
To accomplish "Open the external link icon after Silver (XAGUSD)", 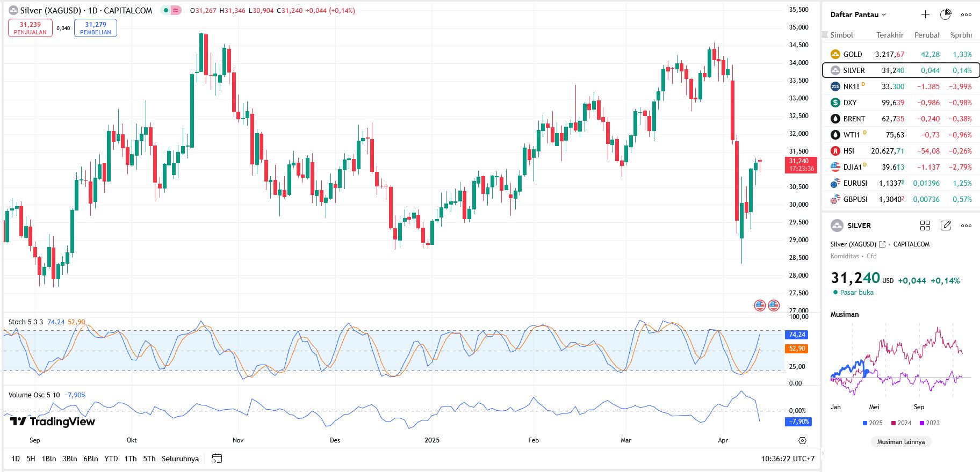I will (882, 244).
